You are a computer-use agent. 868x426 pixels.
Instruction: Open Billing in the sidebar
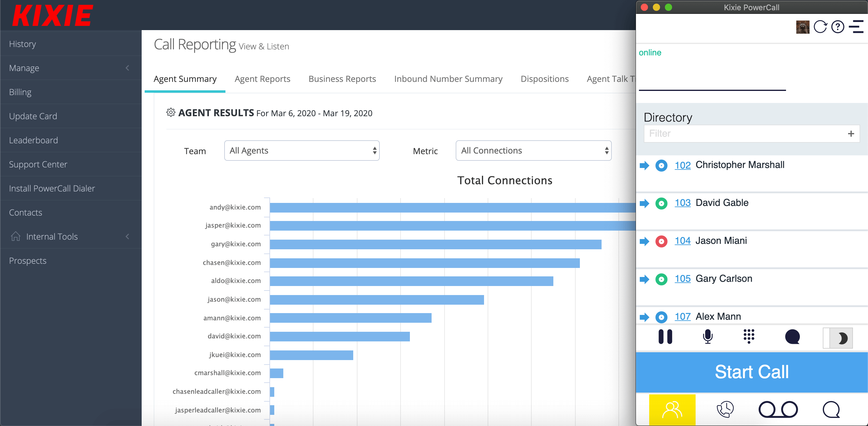(71, 92)
